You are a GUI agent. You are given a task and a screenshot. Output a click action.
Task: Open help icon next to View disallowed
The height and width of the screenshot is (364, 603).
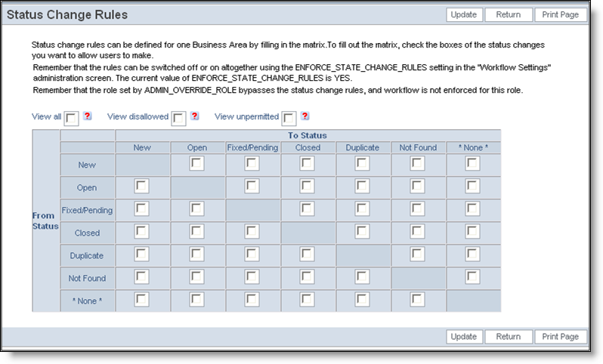click(x=195, y=116)
